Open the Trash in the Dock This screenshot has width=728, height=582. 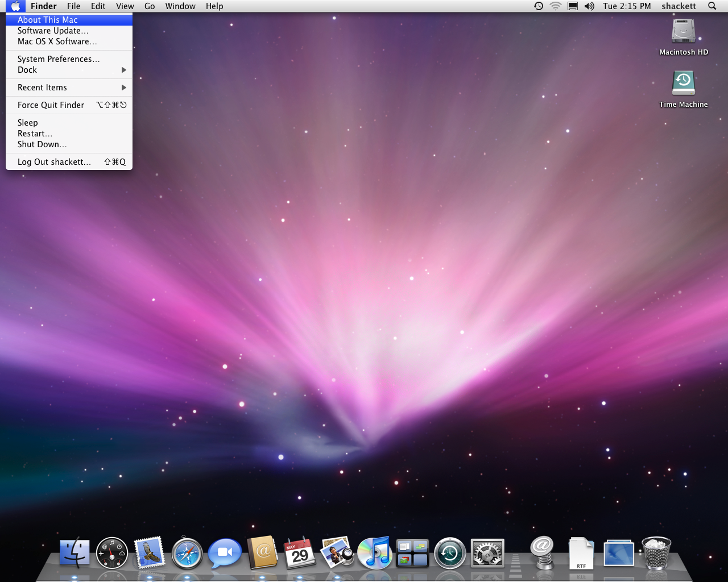pyautogui.click(x=656, y=553)
